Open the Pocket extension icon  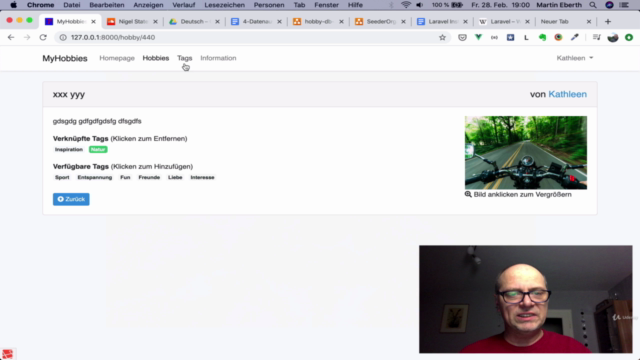462,38
